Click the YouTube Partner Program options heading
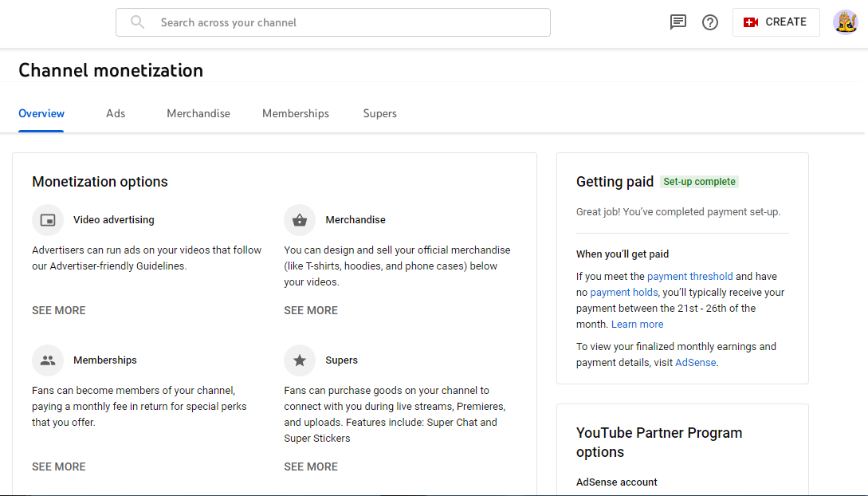 tap(658, 443)
